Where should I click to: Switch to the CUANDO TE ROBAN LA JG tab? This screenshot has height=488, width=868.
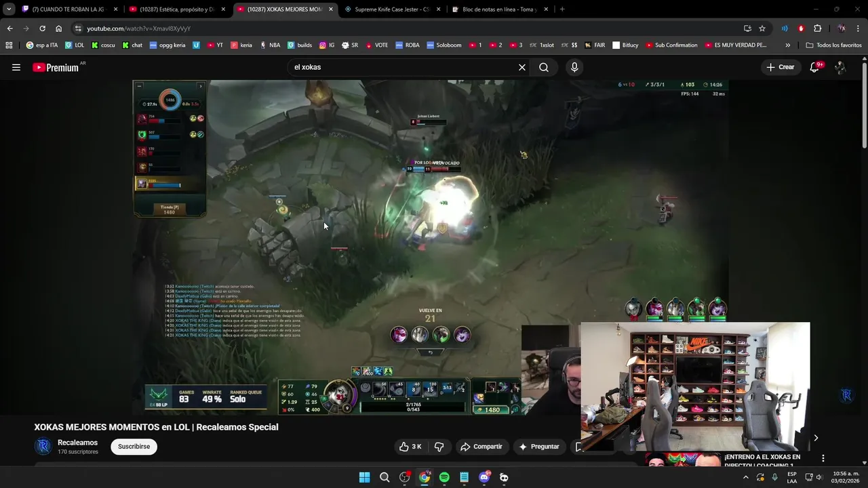click(x=68, y=9)
